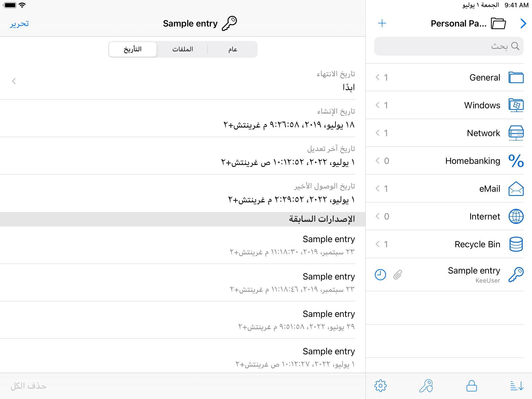
Task: Expand the Network category expander
Action: pos(378,132)
